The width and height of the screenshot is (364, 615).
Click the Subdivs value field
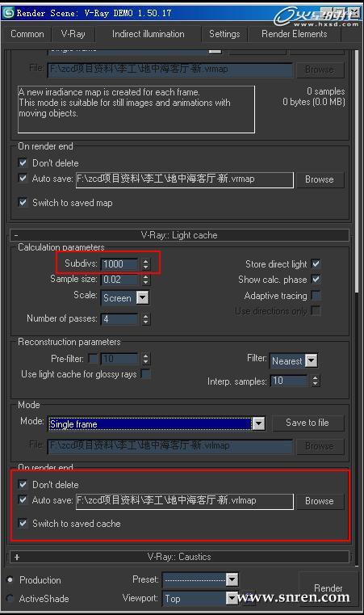coord(119,264)
